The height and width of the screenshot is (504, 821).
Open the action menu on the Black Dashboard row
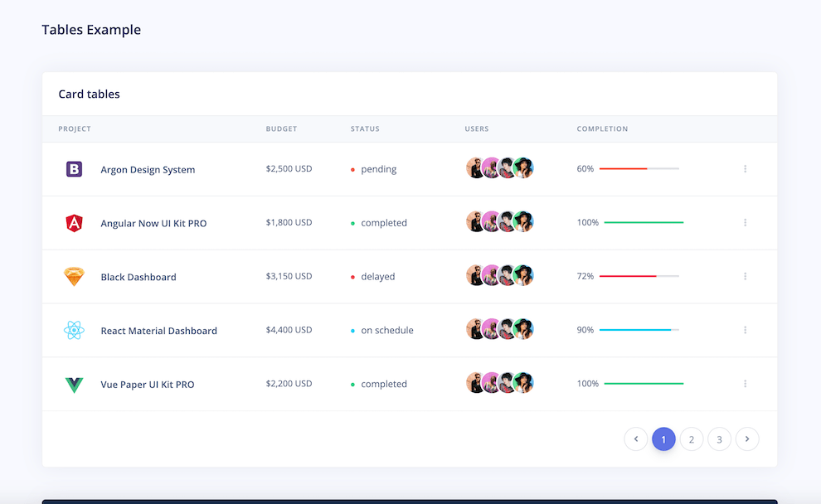pyautogui.click(x=745, y=276)
